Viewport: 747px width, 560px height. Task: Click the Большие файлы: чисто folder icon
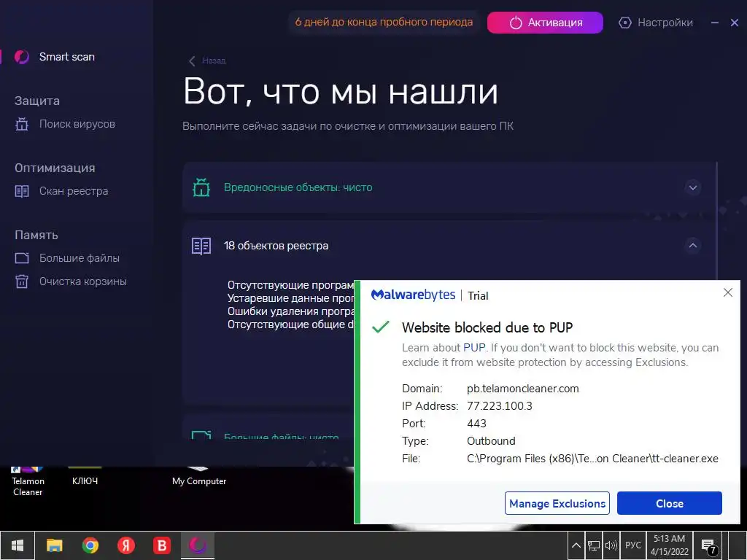coord(201,435)
